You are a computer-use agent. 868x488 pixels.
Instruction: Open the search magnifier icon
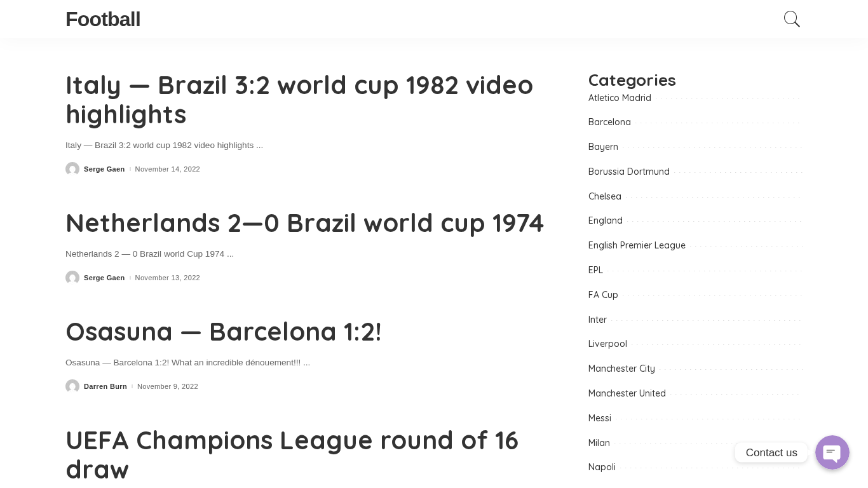coord(792,19)
